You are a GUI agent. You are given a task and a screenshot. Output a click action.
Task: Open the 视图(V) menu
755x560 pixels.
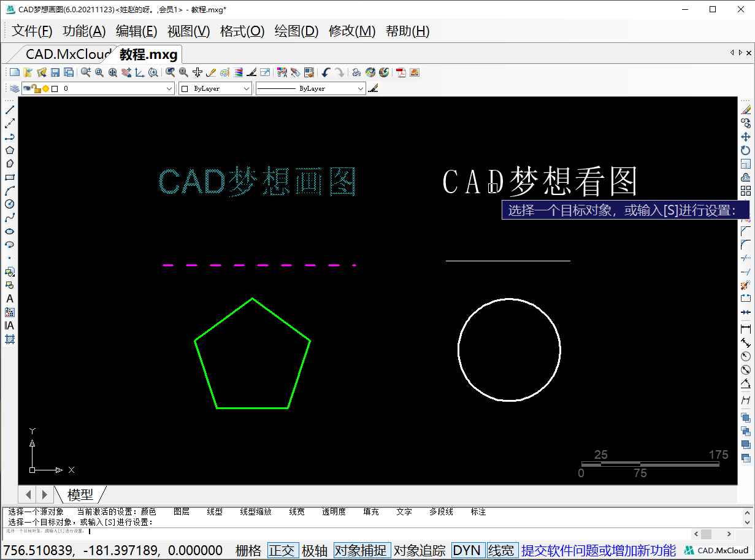189,31
